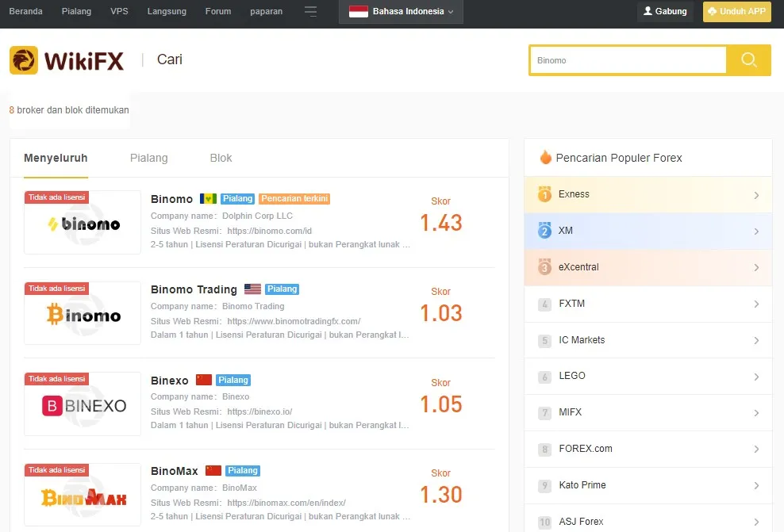
Task: Open Forum in the top navigation
Action: coord(218,11)
